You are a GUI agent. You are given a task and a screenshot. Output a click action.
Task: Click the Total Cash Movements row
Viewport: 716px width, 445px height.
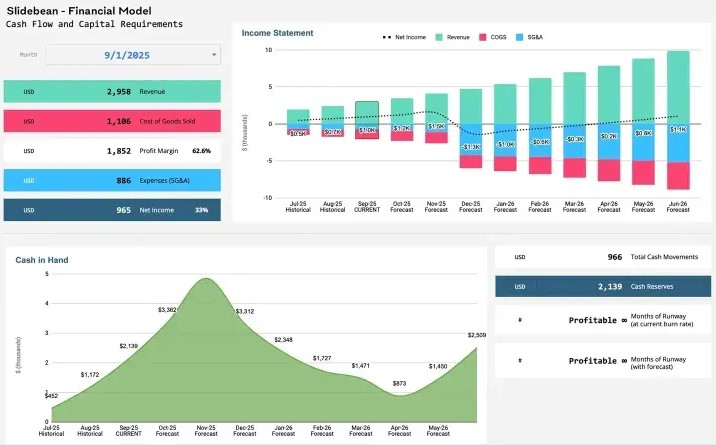pyautogui.click(x=601, y=257)
